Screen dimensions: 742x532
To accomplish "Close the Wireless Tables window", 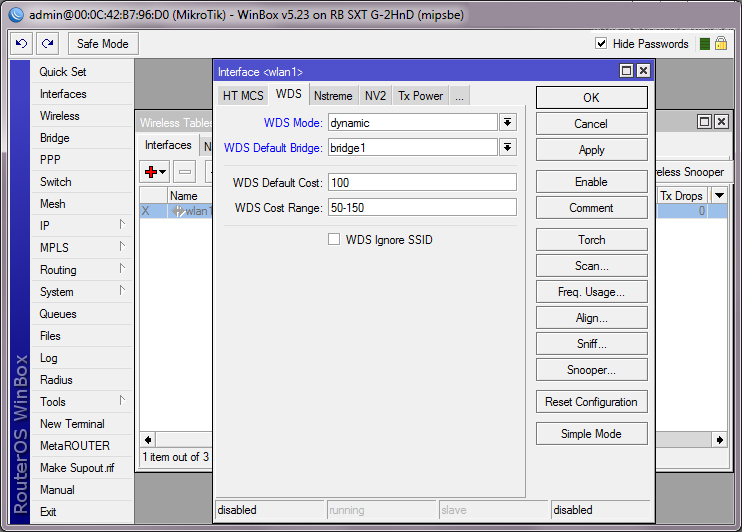I will point(721,122).
